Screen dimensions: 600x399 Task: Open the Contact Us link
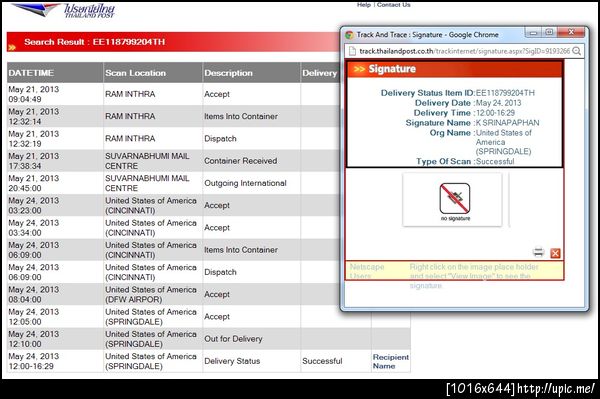(x=393, y=5)
